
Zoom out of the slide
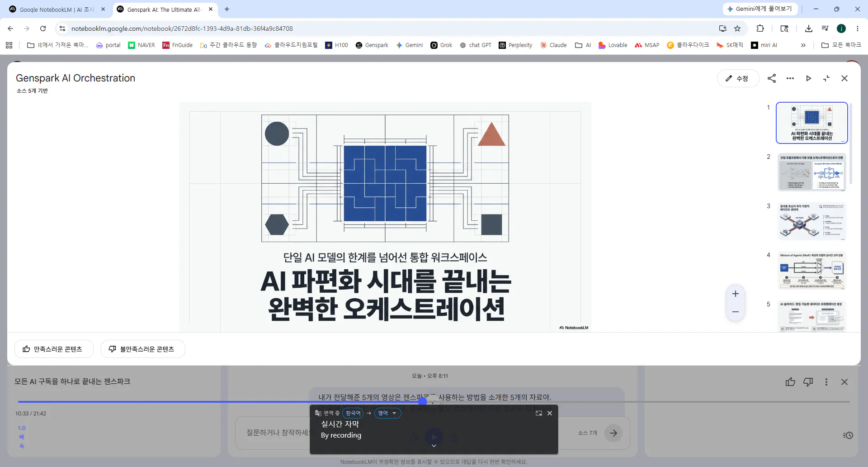(736, 312)
